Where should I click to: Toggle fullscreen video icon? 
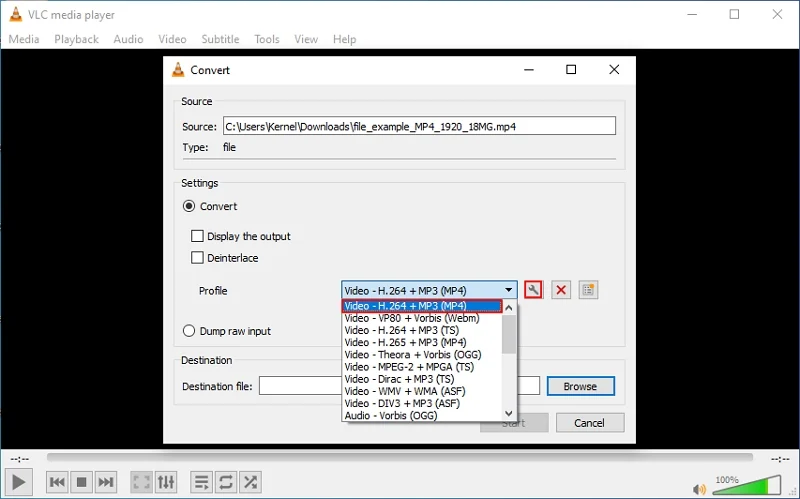pyautogui.click(x=141, y=482)
